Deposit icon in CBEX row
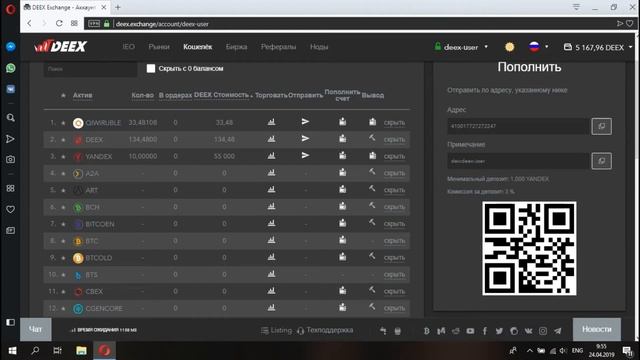Screen dimensions: 640x360 click(x=342, y=291)
